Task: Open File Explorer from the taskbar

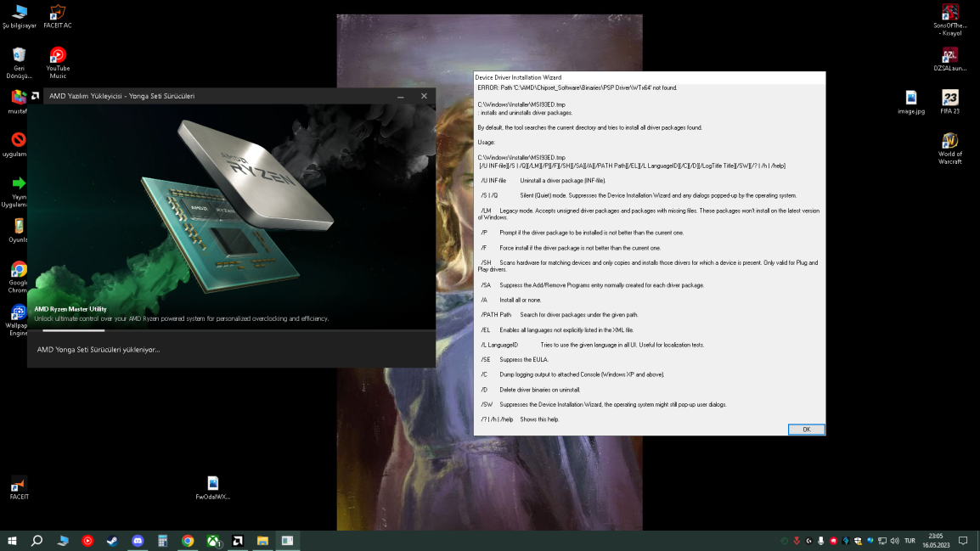Action: [x=262, y=541]
